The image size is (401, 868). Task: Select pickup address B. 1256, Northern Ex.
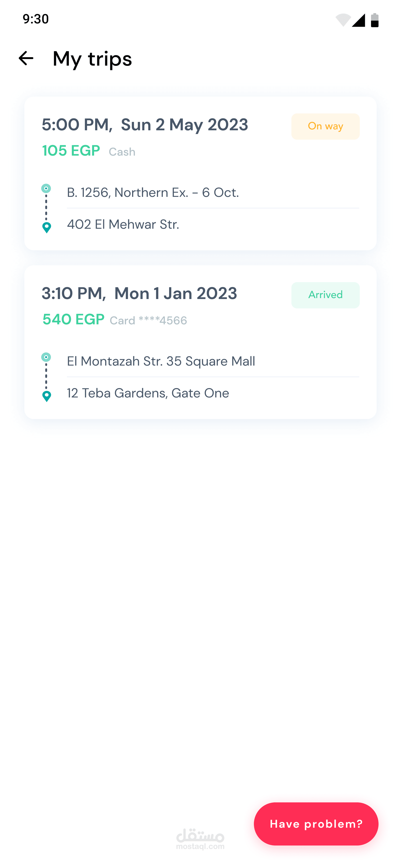tap(153, 192)
